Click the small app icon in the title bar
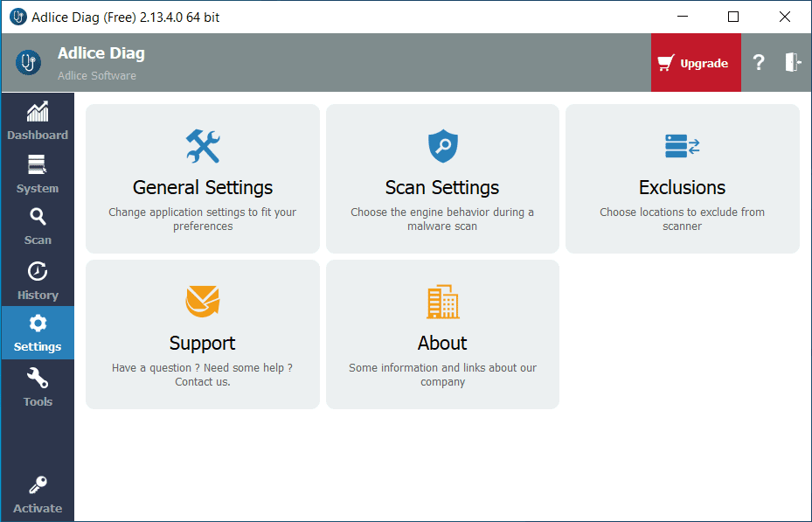This screenshot has height=522, width=812. (18, 17)
